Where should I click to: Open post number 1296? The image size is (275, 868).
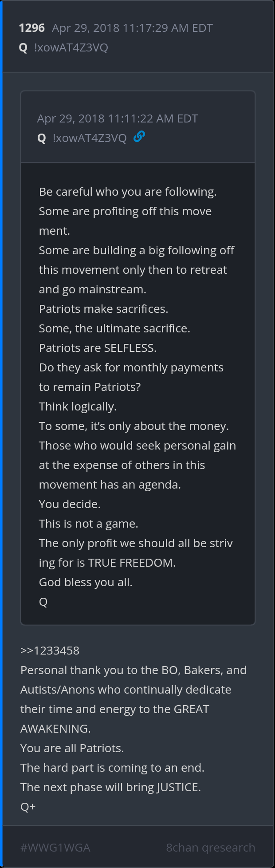point(32,28)
